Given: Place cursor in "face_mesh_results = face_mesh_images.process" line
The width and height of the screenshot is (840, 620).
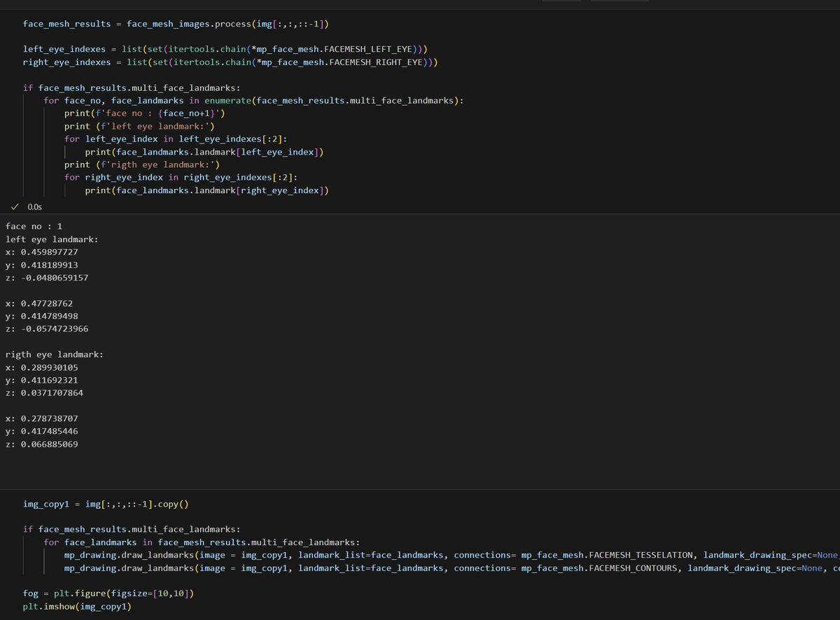Looking at the screenshot, I should pos(176,24).
